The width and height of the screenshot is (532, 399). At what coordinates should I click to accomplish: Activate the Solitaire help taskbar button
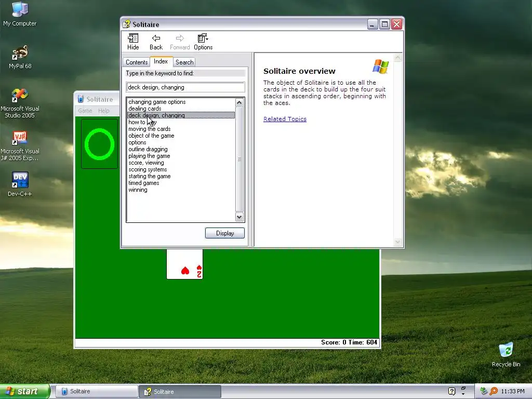pos(180,392)
